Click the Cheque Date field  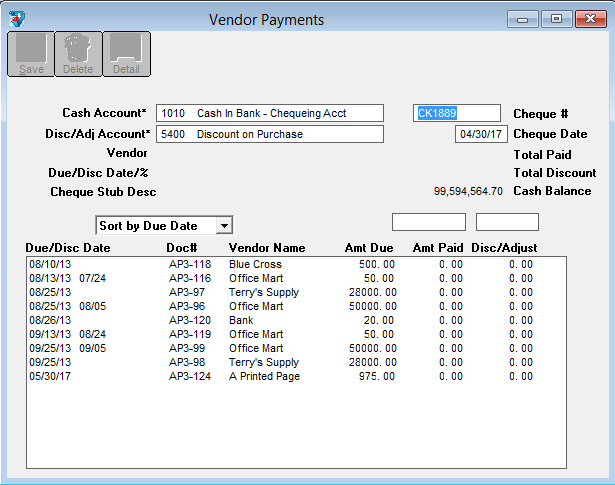coord(481,134)
